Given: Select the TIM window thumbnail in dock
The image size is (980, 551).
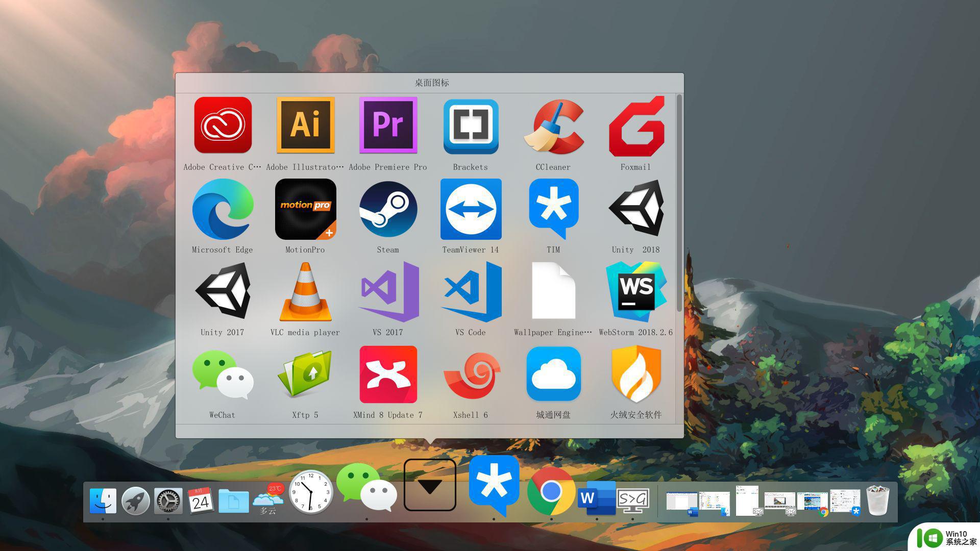Looking at the screenshot, I should (845, 503).
